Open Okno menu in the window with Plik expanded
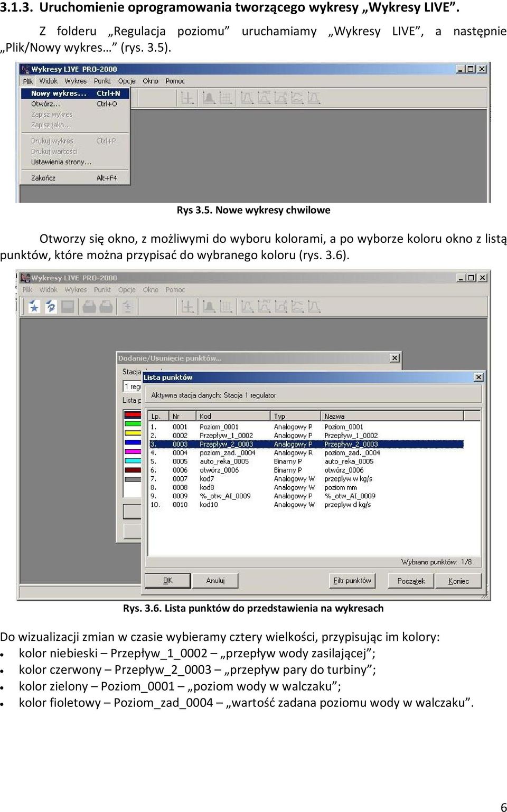507x812 pixels. (x=151, y=81)
